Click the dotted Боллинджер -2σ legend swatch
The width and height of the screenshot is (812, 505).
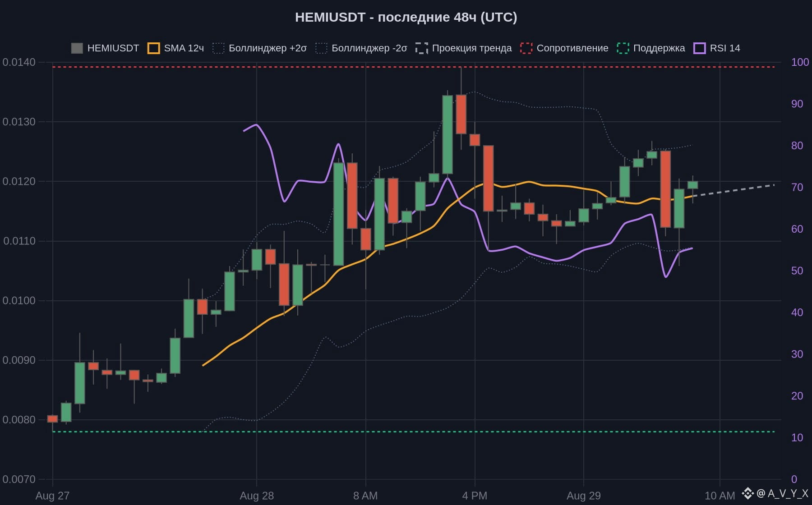pos(321,48)
